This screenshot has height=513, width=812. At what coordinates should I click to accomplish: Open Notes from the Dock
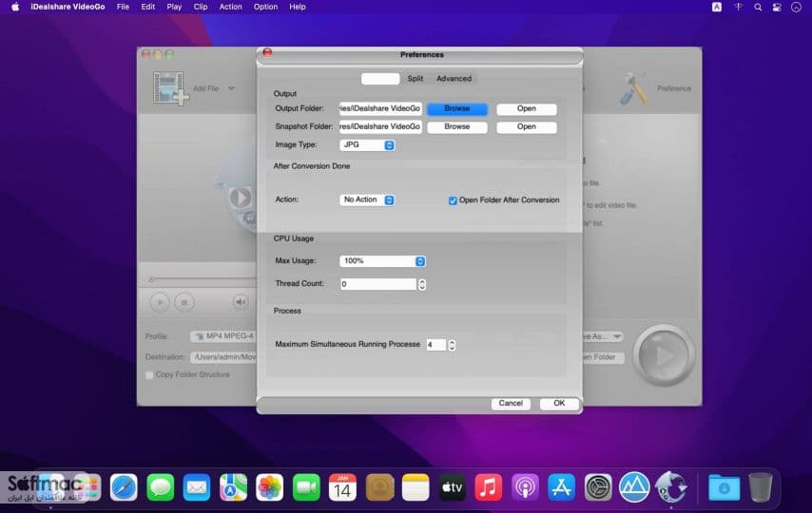pos(416,487)
